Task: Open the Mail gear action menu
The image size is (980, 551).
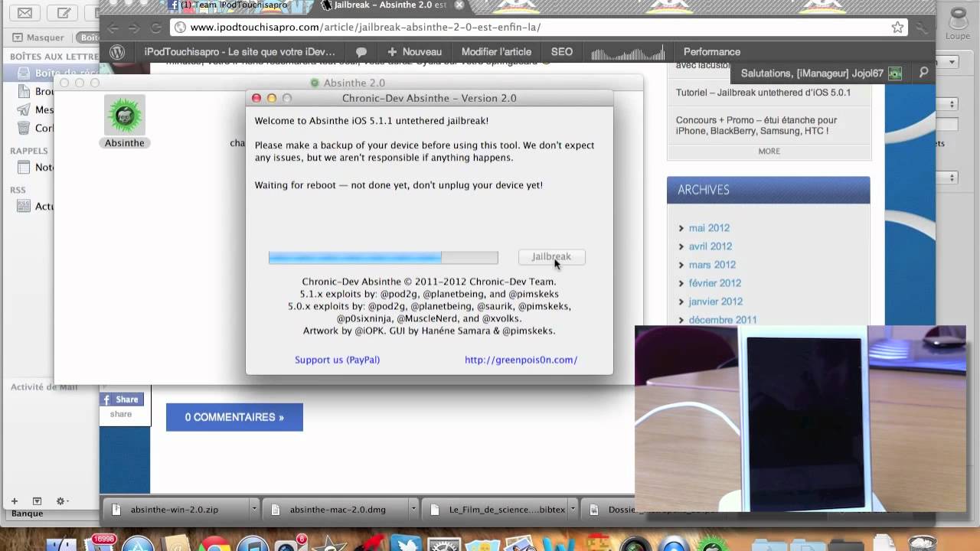Action: (61, 501)
